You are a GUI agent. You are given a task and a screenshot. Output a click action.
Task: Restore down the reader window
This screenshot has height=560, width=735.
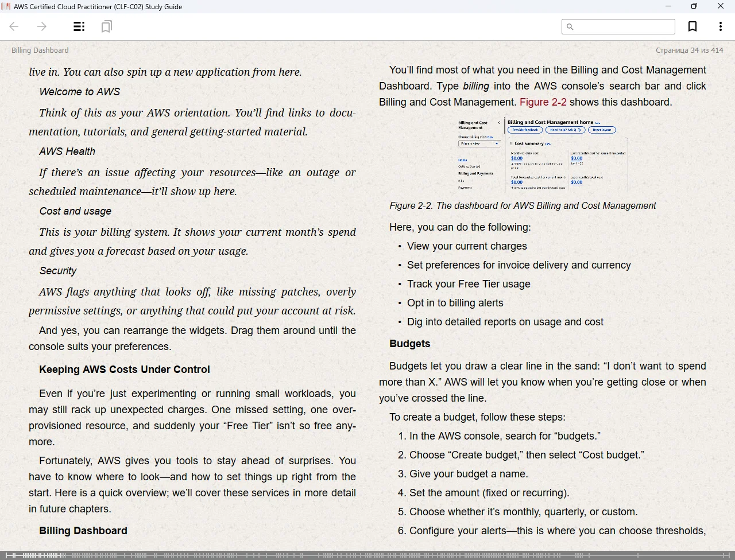click(x=694, y=6)
